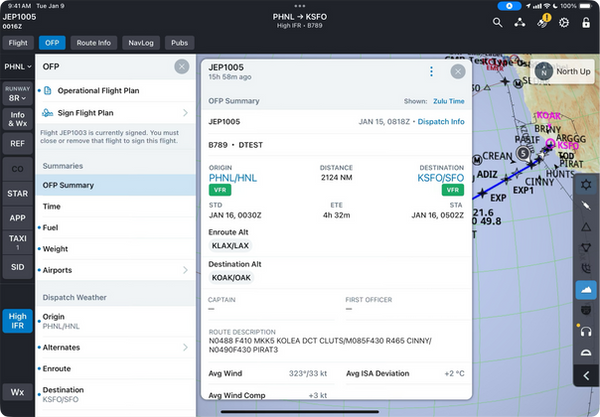Tap the brightness sun icon in map toolbar
The width and height of the screenshot is (600, 417).
click(x=586, y=185)
